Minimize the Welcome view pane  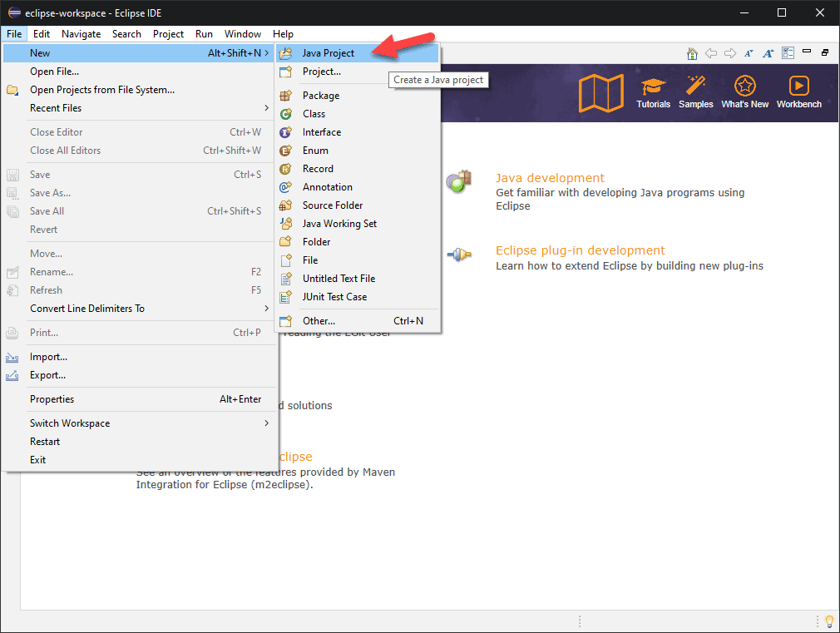click(807, 52)
